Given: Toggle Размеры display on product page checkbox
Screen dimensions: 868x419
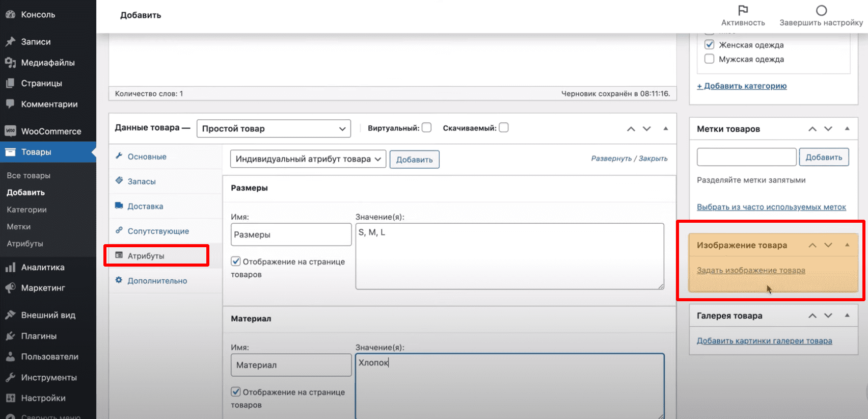Looking at the screenshot, I should pos(236,261).
